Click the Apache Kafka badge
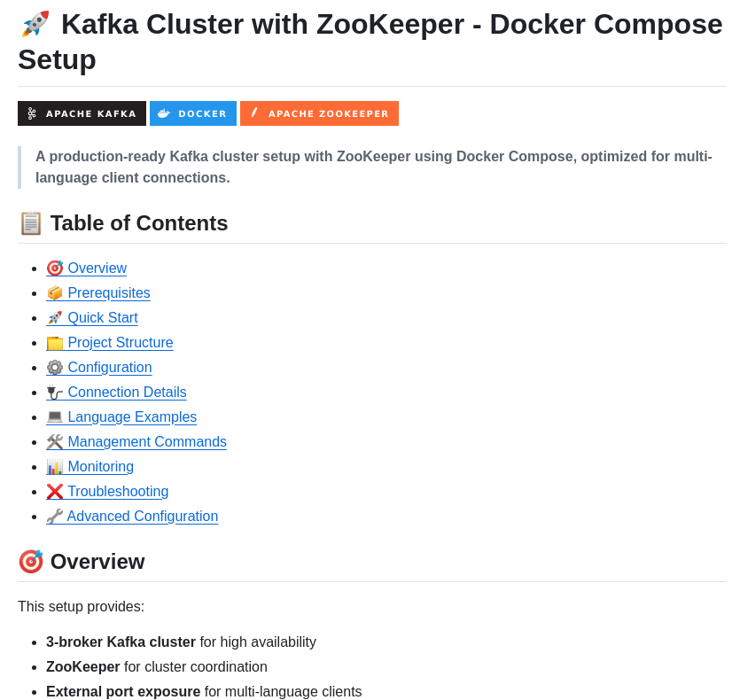The height and width of the screenshot is (700, 732). (82, 113)
